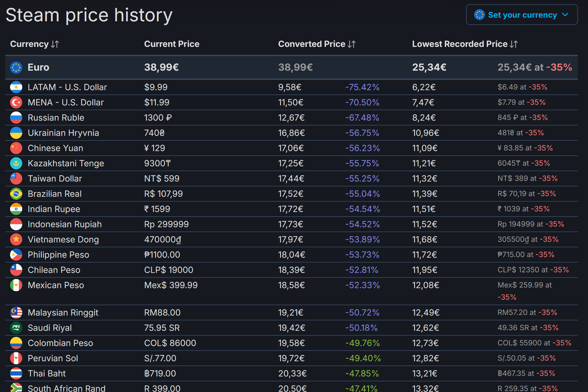Click the Vietnamese Dong flag icon

coord(16,239)
